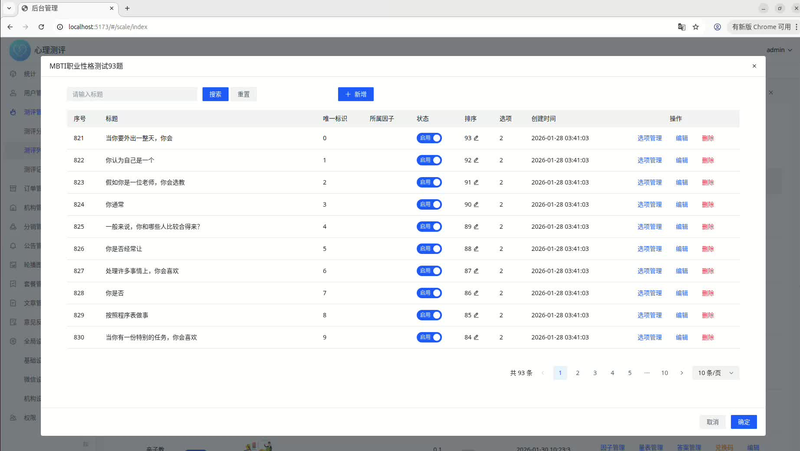The width and height of the screenshot is (800, 451).
Task: Go to pagination page 3
Action: [x=595, y=373]
